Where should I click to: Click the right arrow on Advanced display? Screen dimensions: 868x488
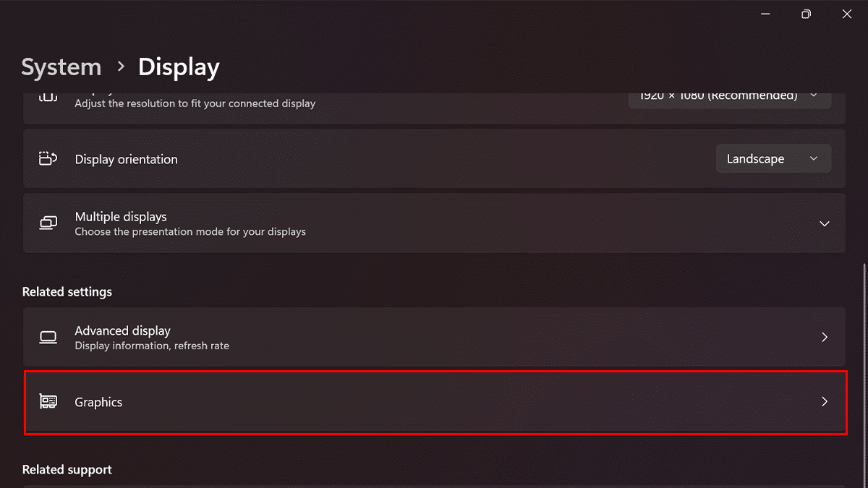(x=825, y=337)
